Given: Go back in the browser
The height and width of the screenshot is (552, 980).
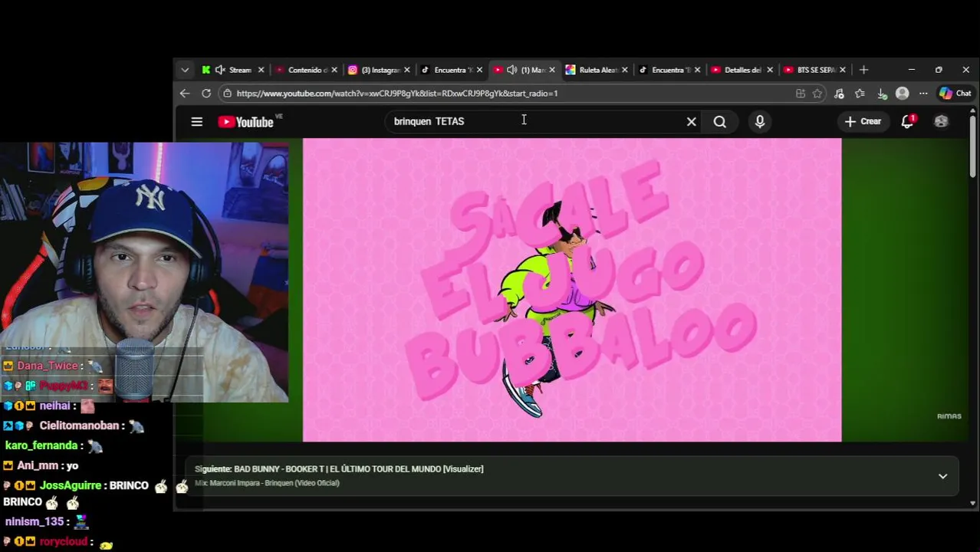Looking at the screenshot, I should tap(185, 94).
